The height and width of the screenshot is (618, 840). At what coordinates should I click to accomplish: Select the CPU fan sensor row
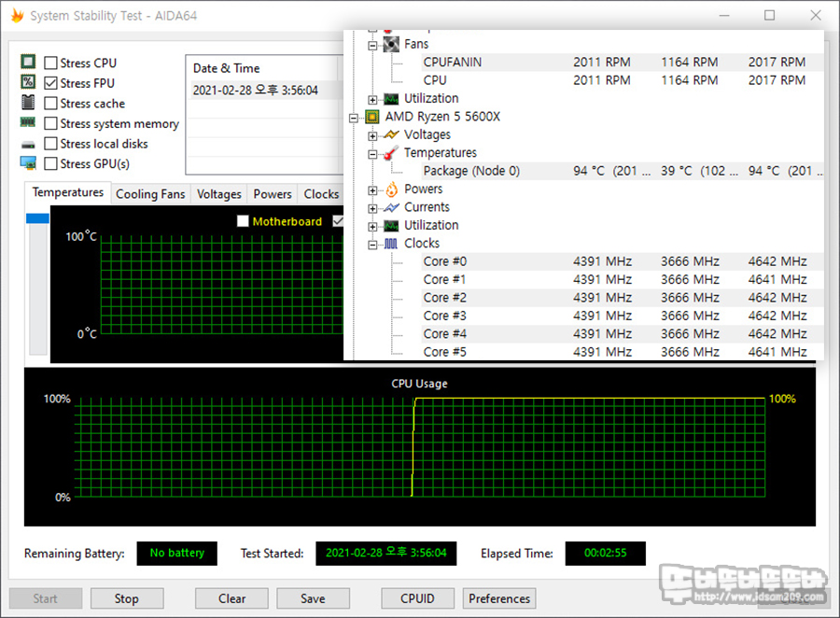point(622,80)
